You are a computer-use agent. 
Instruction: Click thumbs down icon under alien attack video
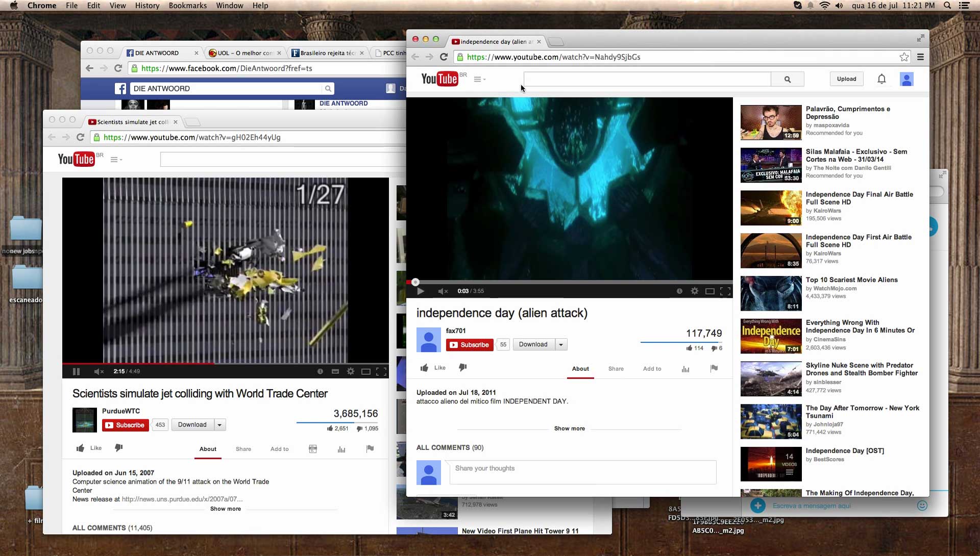click(x=462, y=368)
